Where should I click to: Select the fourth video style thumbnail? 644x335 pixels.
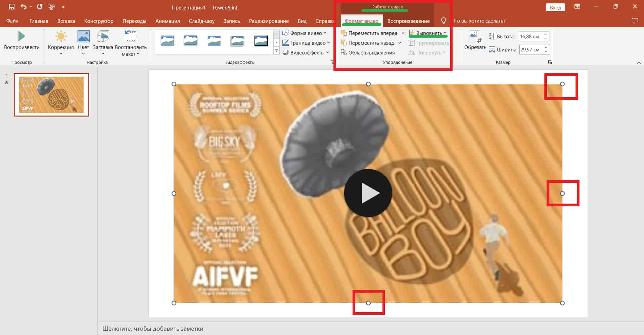[237, 41]
